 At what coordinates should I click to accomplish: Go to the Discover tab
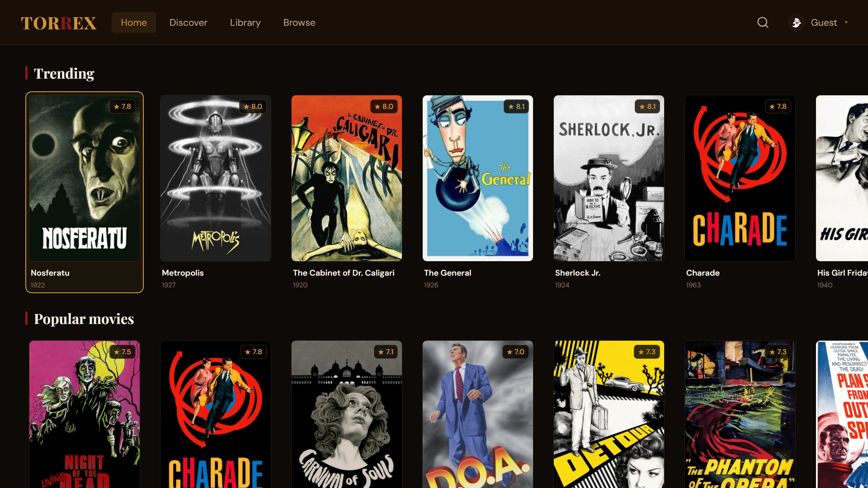(x=188, y=23)
